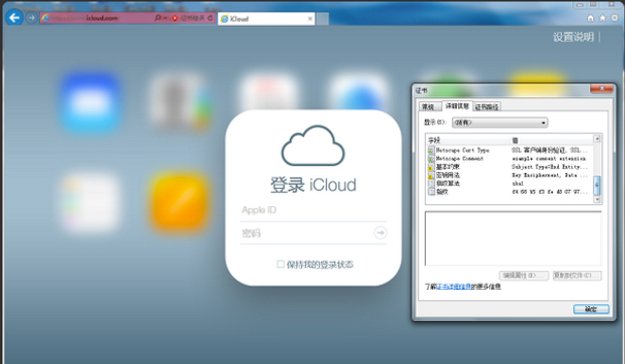Screen dimensions: 625x364
Task: Select the 指纹算法 row with sha1
Action: click(x=510, y=184)
